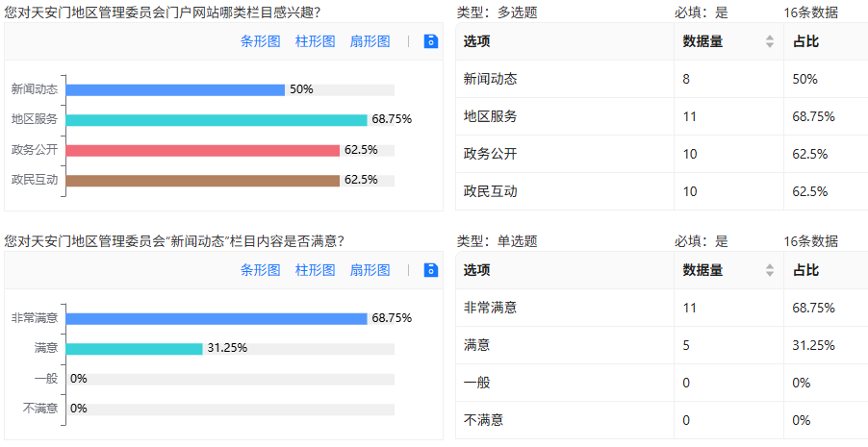
Task: Switch second chart to 柱形图
Action: click(315, 270)
